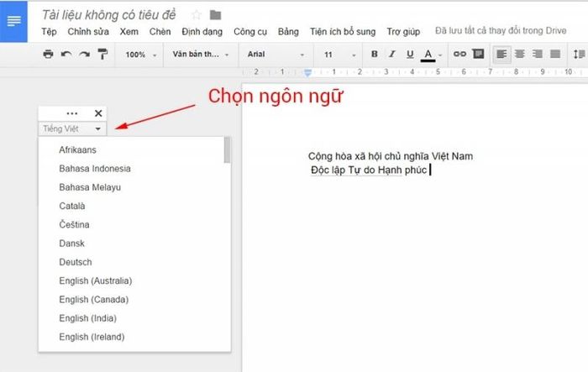The image size is (588, 372).
Task: Open the move-to-folder icon
Action: tap(215, 15)
